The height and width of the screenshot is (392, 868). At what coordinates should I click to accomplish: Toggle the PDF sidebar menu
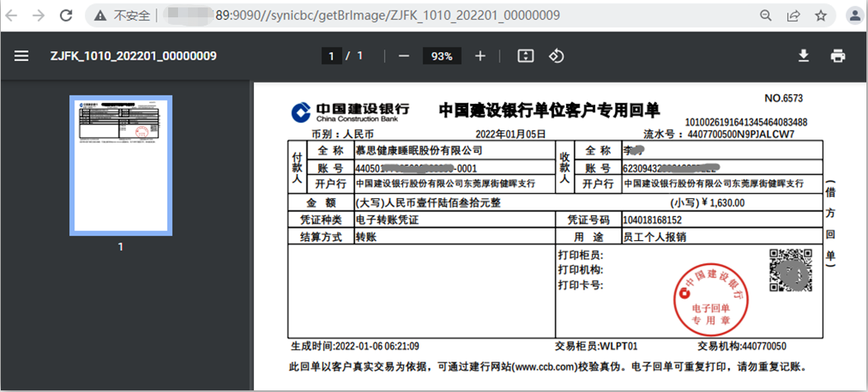pos(21,56)
